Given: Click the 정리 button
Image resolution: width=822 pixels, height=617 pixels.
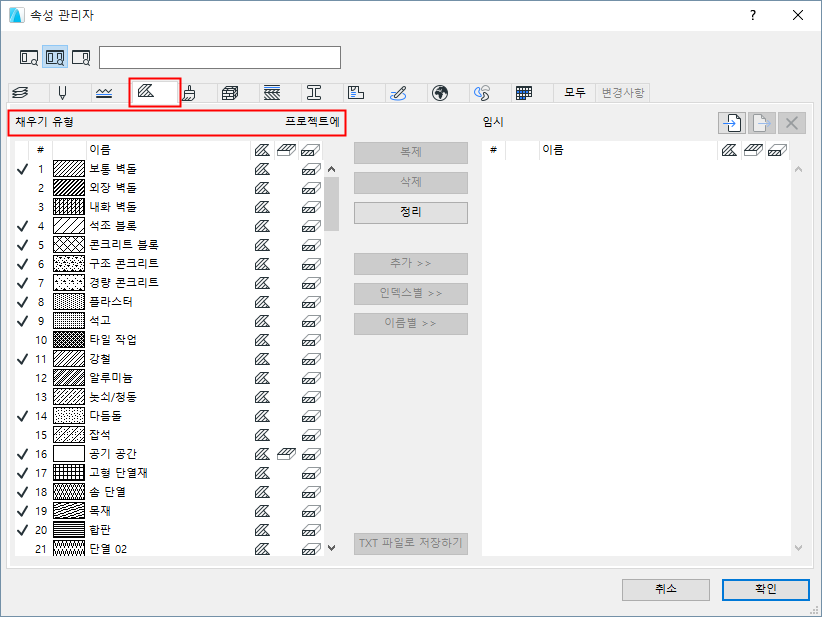Looking at the screenshot, I should pos(411,213).
